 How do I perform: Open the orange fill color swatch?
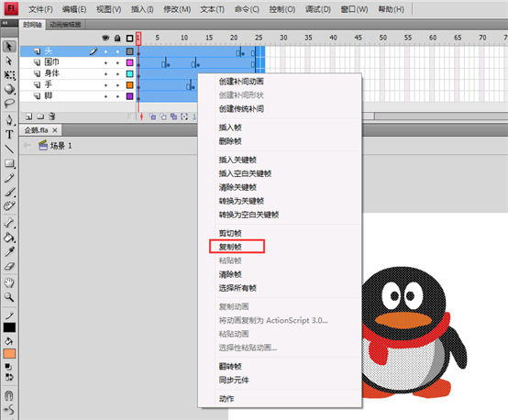coord(9,354)
